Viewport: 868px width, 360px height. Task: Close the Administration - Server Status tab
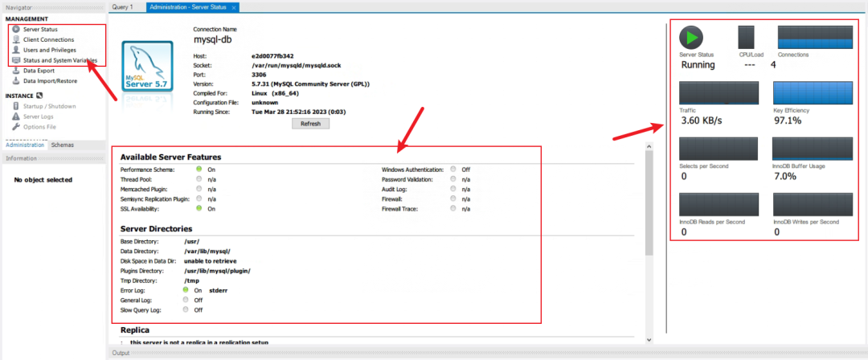tap(234, 7)
